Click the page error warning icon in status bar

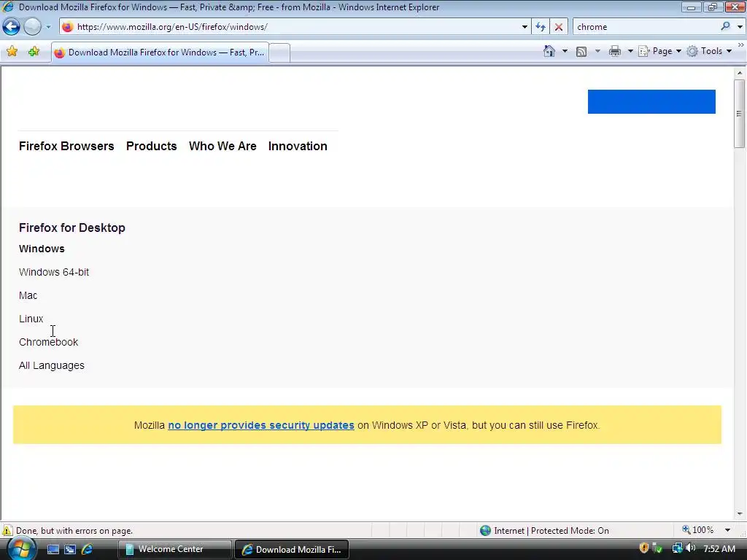click(x=7, y=531)
